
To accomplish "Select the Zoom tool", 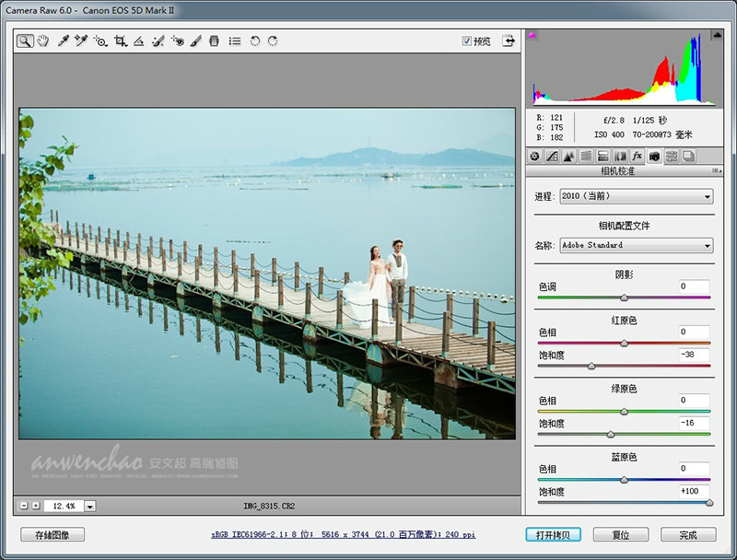I will (25, 41).
